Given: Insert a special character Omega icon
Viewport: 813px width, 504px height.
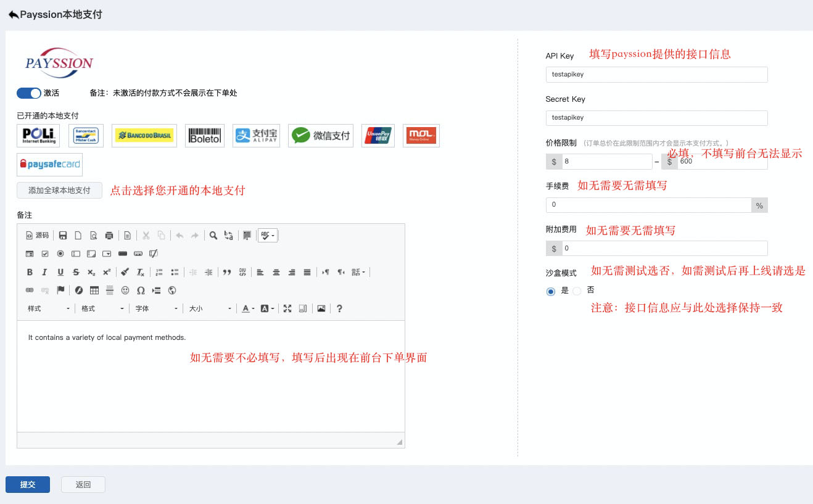Looking at the screenshot, I should [x=141, y=290].
